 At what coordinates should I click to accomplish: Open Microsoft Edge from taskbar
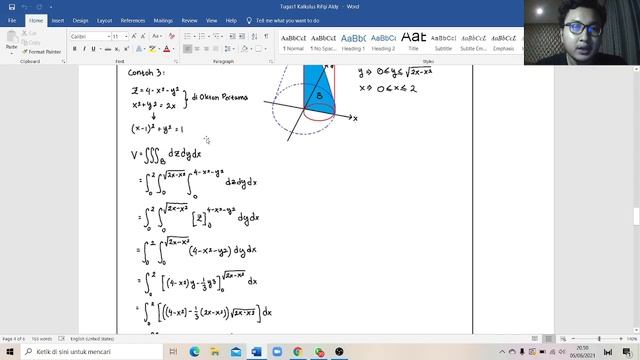pos(195,351)
